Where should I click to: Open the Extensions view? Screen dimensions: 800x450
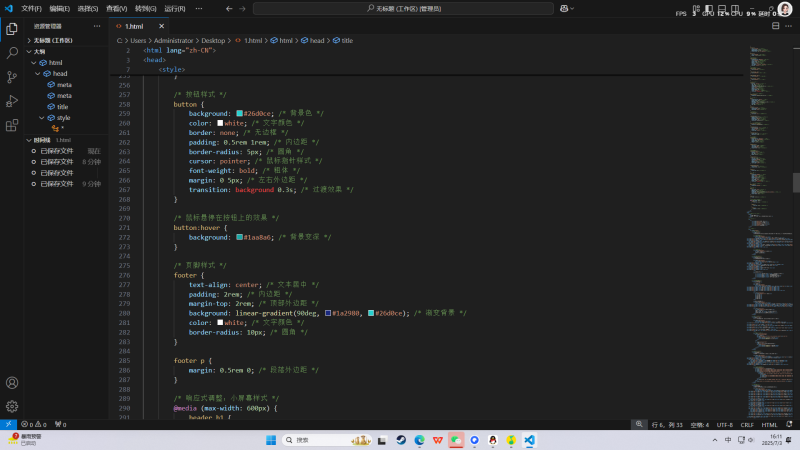12,125
